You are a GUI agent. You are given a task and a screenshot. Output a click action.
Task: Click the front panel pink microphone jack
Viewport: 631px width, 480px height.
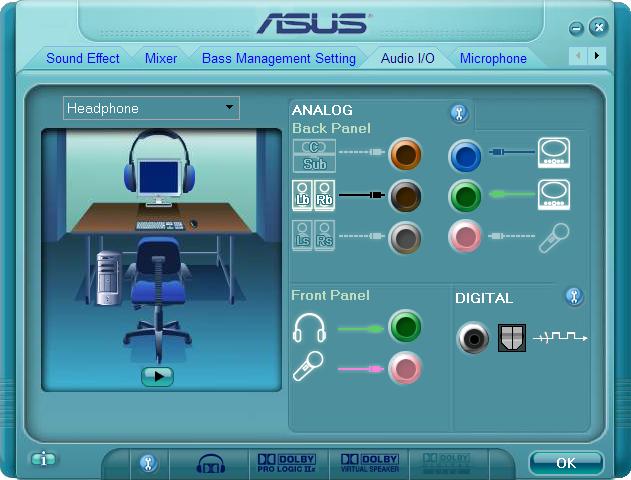[x=405, y=368]
